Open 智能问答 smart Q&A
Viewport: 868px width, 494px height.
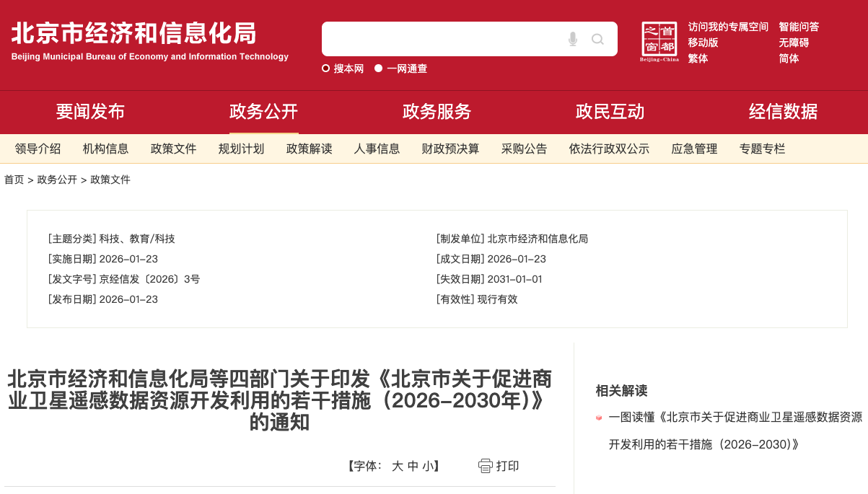(799, 27)
